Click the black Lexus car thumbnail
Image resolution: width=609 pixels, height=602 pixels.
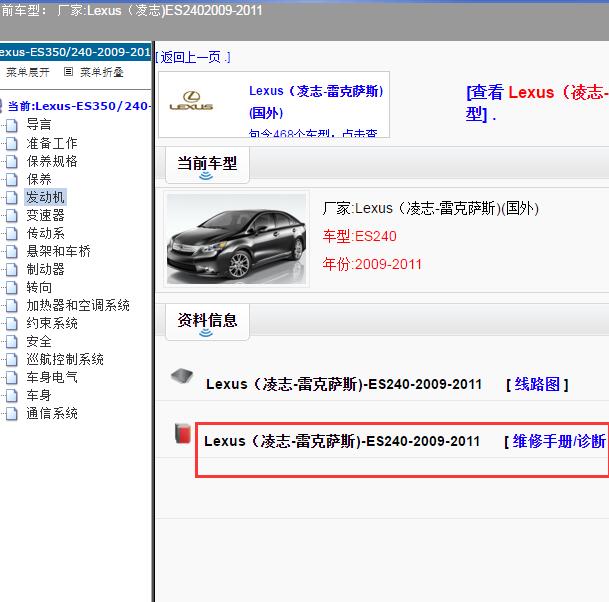click(x=236, y=239)
